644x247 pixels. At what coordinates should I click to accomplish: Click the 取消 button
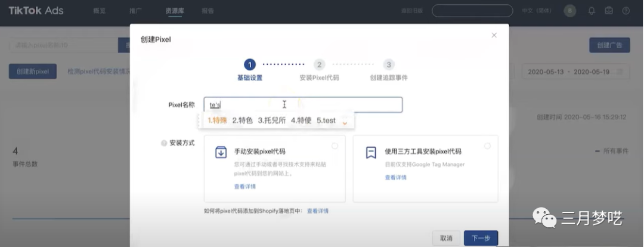tap(446, 238)
